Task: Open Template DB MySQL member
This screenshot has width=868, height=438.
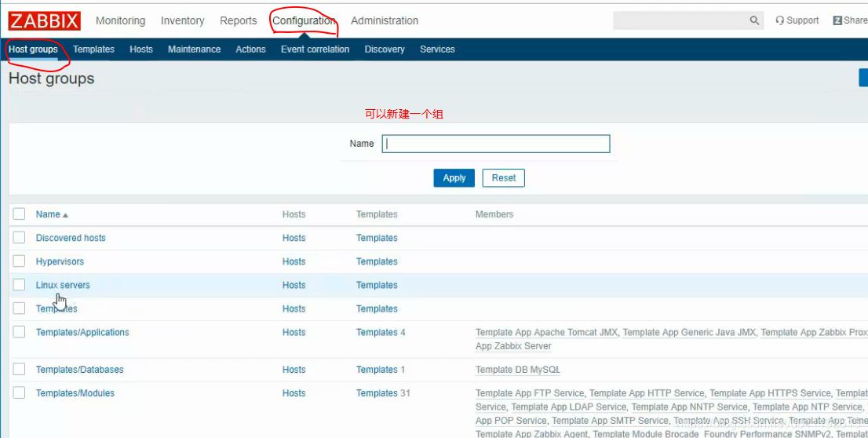Action: [x=518, y=370]
